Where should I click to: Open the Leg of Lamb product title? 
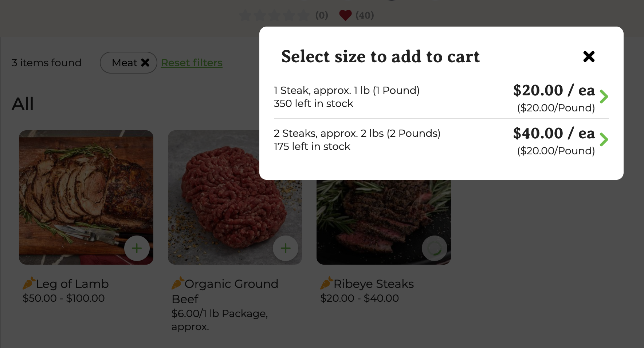(72, 284)
